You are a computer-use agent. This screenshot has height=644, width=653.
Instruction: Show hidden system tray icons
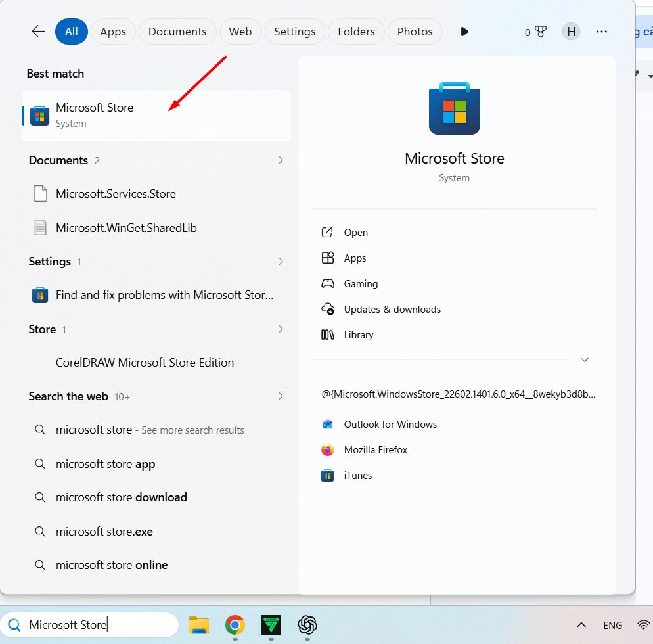click(581, 625)
